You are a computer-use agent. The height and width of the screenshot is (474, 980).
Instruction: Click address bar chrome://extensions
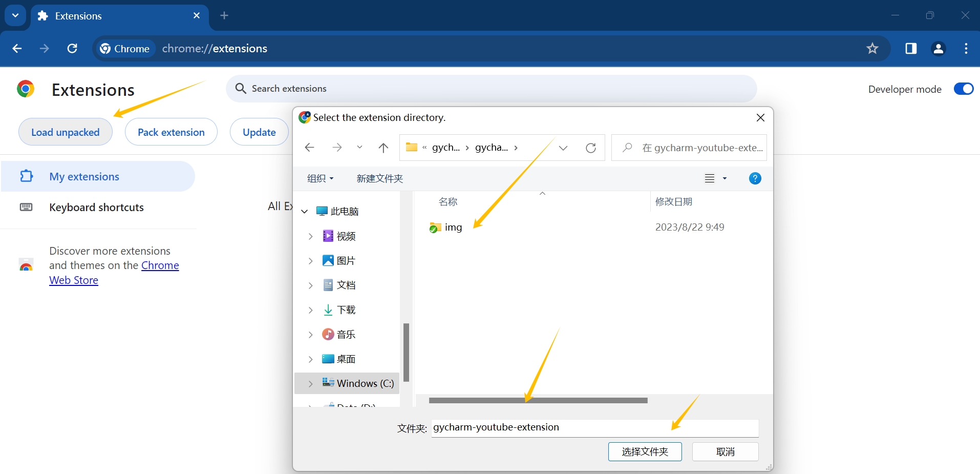pyautogui.click(x=215, y=48)
